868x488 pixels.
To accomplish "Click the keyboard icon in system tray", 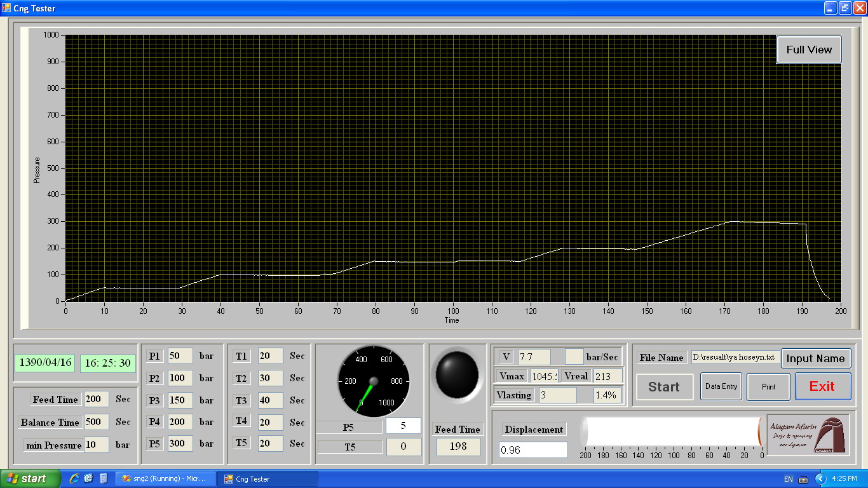I will click(803, 479).
